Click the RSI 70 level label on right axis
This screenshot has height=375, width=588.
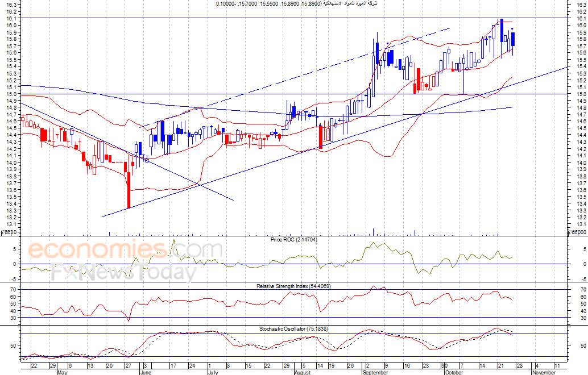pyautogui.click(x=583, y=290)
